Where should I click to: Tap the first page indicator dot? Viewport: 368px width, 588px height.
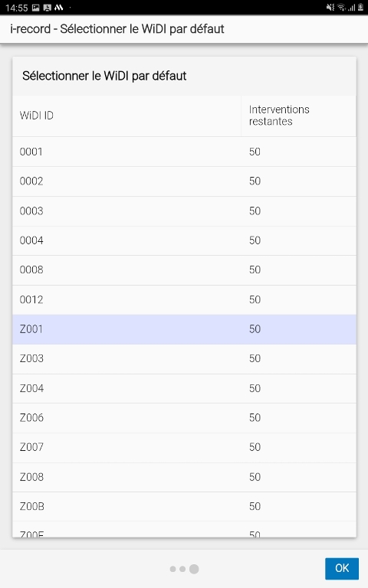pos(172,569)
